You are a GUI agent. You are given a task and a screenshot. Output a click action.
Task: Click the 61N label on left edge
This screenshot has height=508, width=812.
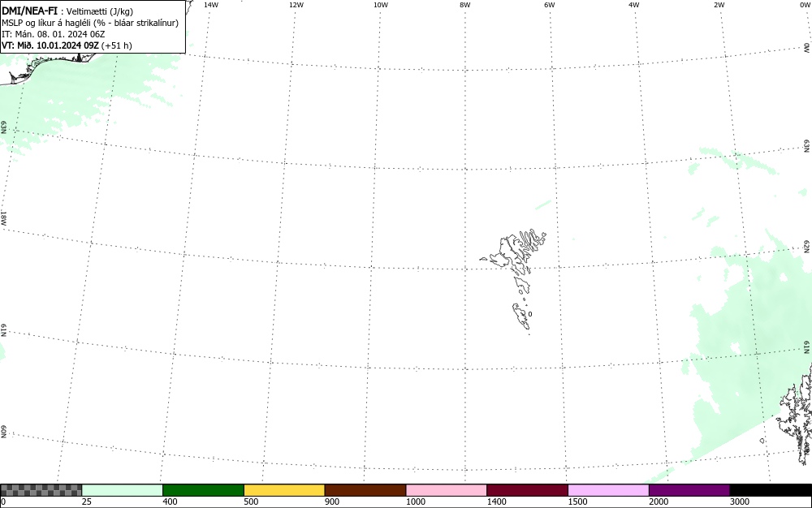[3, 330]
